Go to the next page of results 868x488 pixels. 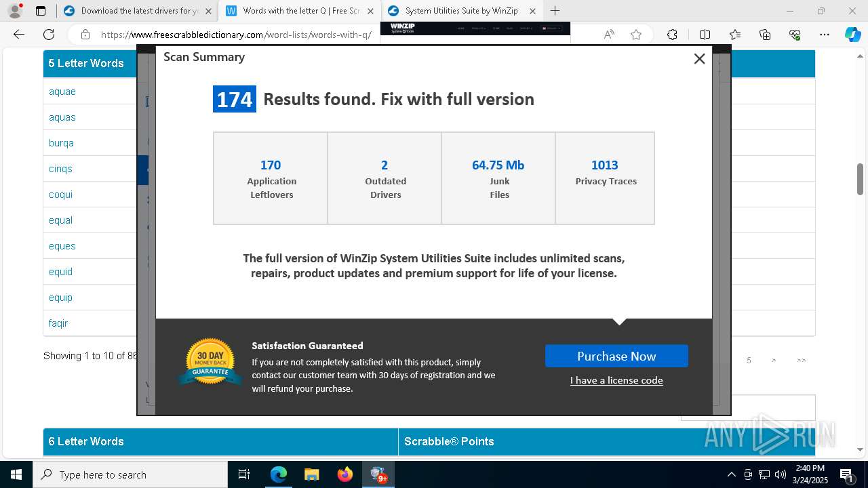click(x=774, y=361)
